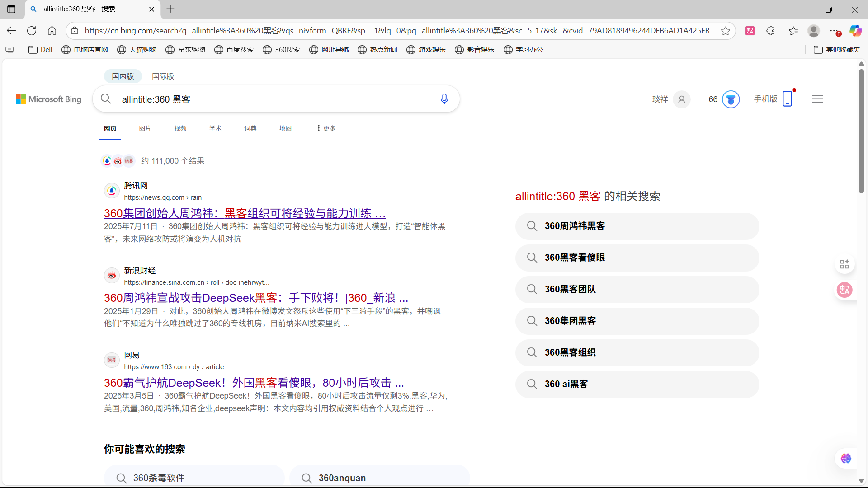The width and height of the screenshot is (868, 488).
Task: Click the star to favorite this page
Action: coord(726,31)
